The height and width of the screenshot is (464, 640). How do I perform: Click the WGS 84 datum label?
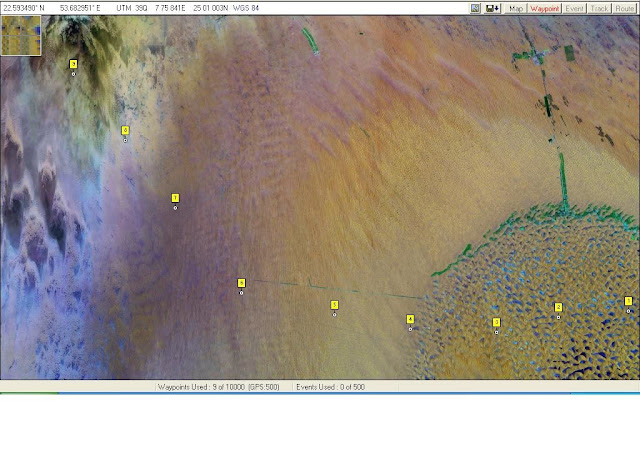coord(246,8)
